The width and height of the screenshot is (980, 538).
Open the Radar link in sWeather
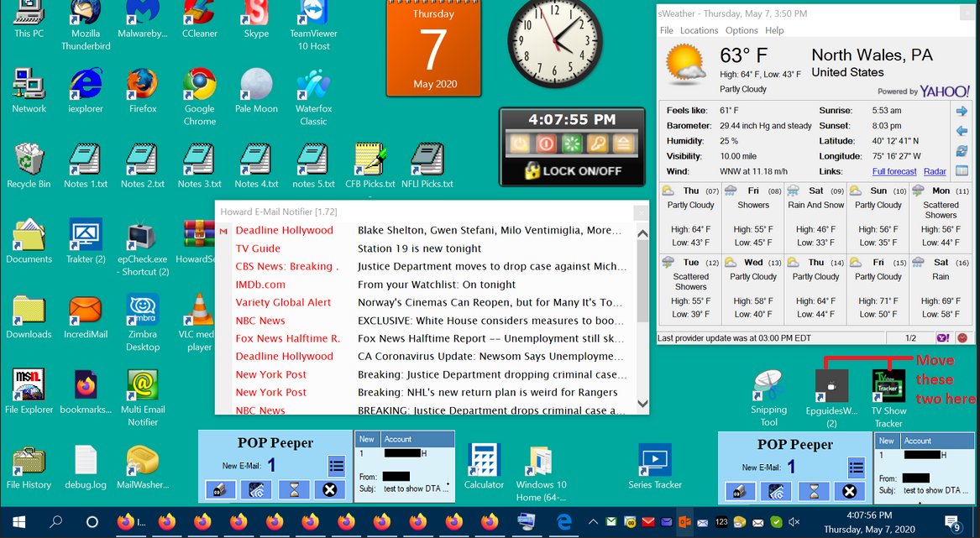[935, 171]
